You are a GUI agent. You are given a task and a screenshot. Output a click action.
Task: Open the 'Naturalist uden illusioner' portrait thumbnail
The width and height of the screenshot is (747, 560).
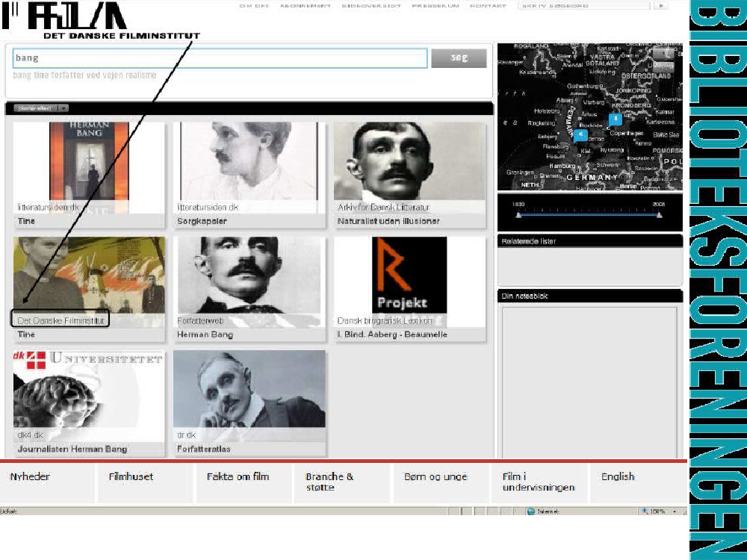pyautogui.click(x=409, y=162)
